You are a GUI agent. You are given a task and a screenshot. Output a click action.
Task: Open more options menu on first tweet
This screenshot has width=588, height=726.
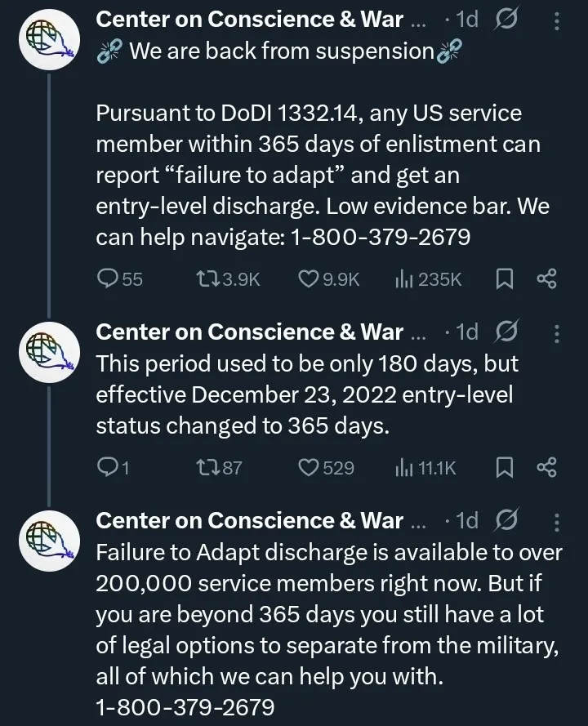[x=557, y=20]
